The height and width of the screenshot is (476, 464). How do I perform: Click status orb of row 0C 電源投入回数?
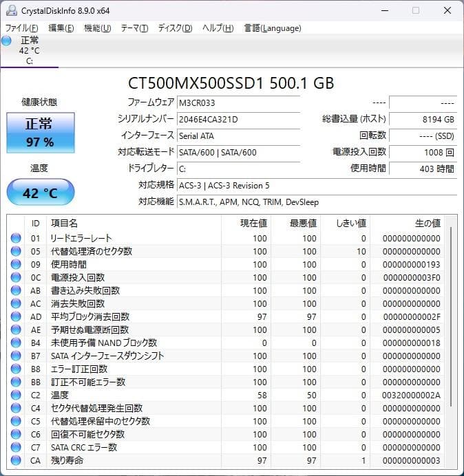click(16, 277)
